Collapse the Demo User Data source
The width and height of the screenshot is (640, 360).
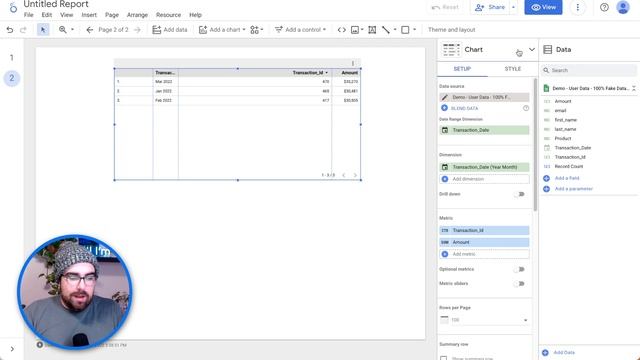633,88
